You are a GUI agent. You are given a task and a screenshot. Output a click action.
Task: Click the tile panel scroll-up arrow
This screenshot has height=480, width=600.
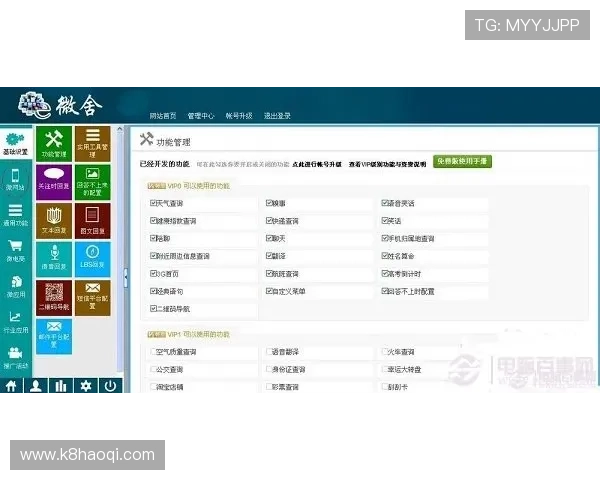pyautogui.click(x=120, y=129)
